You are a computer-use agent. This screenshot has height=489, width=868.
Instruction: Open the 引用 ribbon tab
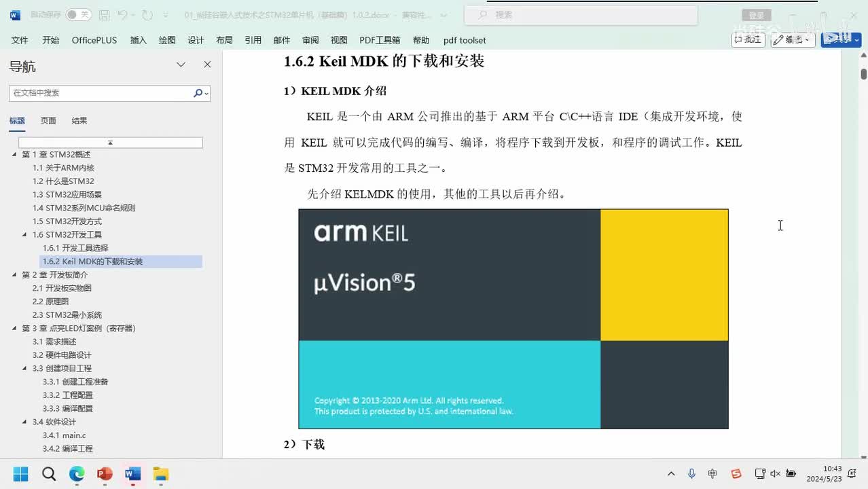[x=253, y=40]
